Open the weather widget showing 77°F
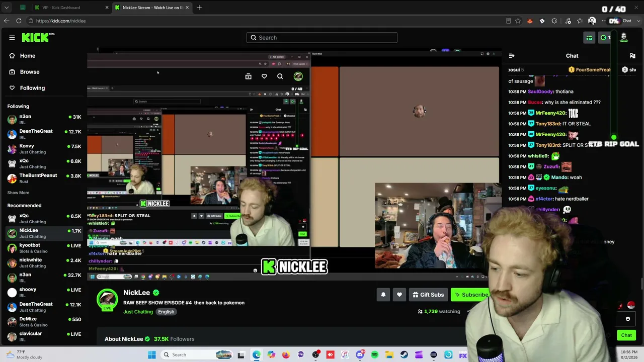The image size is (644, 362). 24,354
